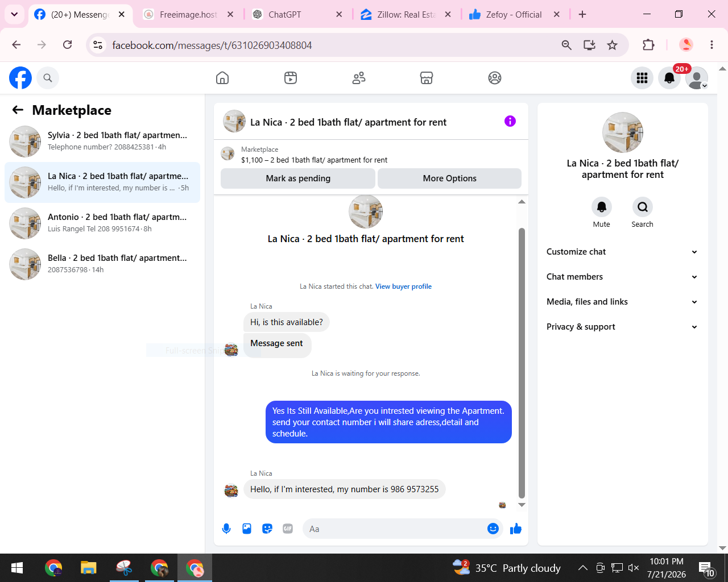
Task: Expand the Privacy & support section
Action: click(622, 327)
